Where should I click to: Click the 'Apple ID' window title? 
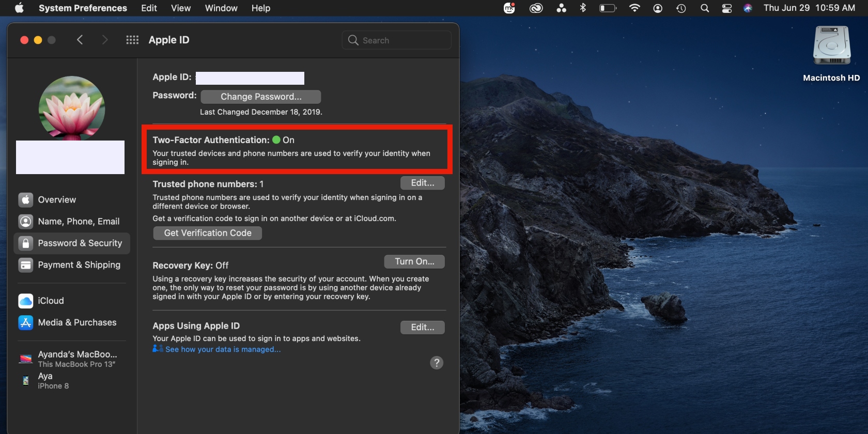point(169,40)
